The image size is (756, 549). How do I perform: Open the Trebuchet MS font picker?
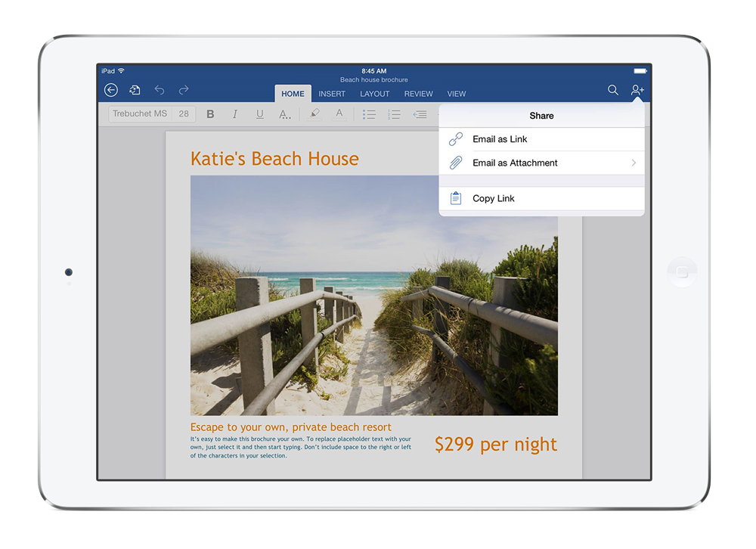pyautogui.click(x=141, y=114)
